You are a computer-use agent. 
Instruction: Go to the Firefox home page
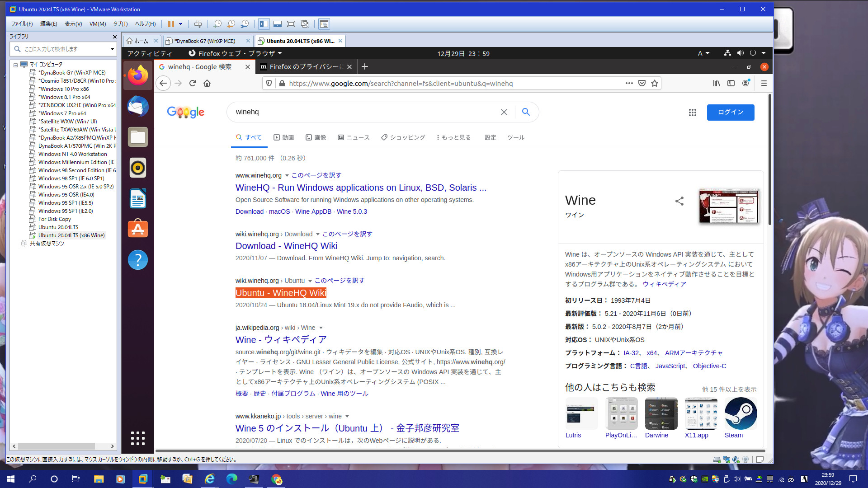(x=207, y=83)
